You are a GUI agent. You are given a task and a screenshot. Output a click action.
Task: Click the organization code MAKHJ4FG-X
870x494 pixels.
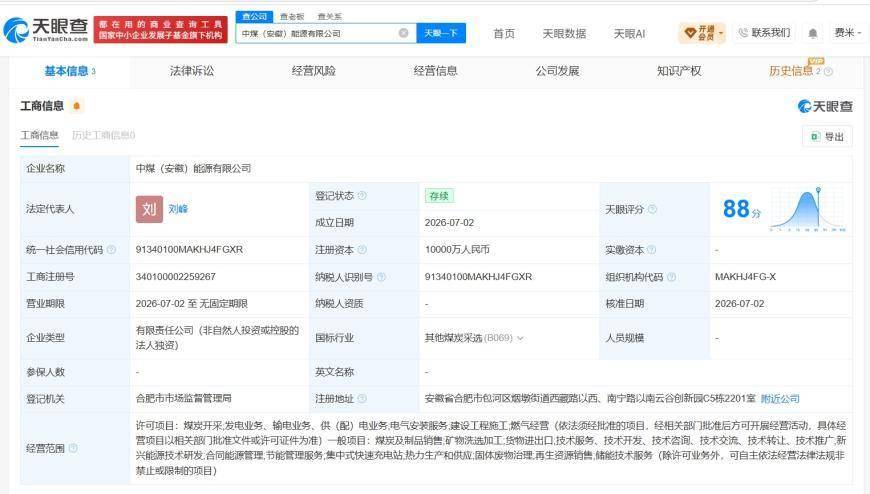pos(745,277)
